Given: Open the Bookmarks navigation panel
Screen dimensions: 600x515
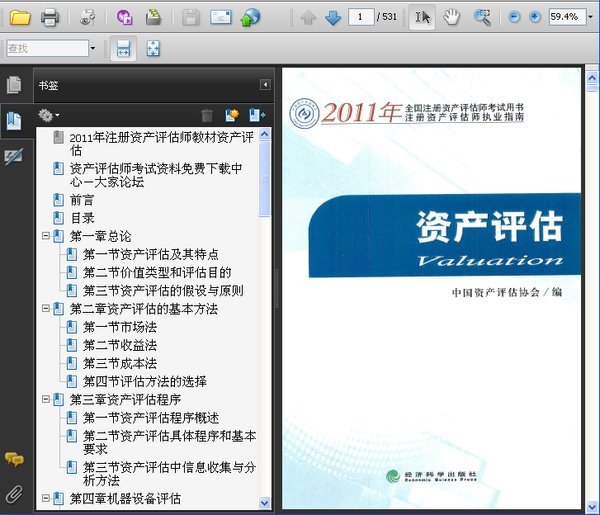Looking at the screenshot, I should pos(14,121).
